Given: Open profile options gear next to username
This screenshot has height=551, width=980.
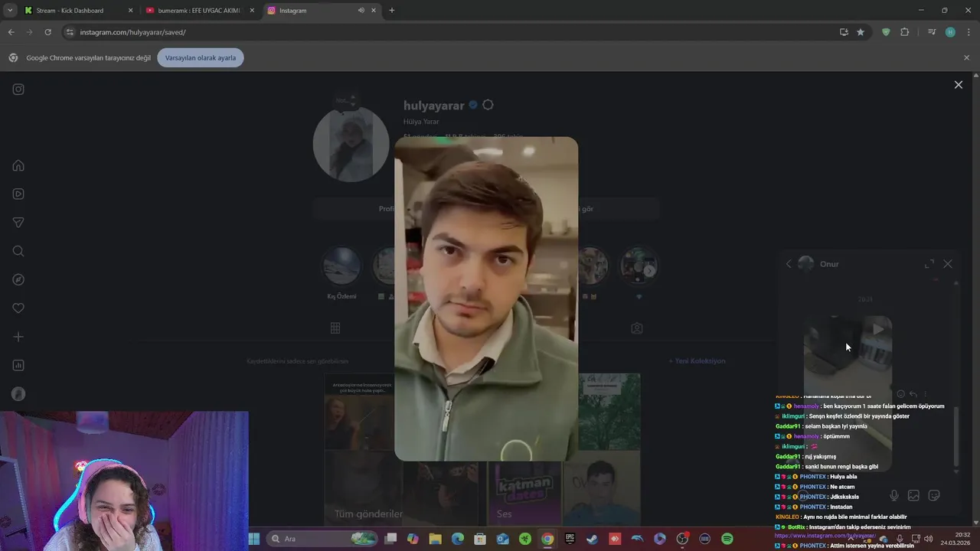Looking at the screenshot, I should point(488,105).
